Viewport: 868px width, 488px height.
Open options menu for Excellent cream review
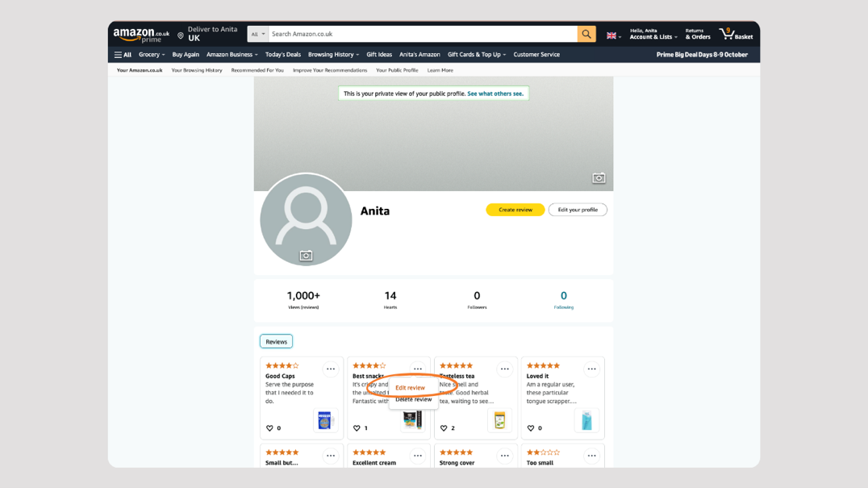418,456
